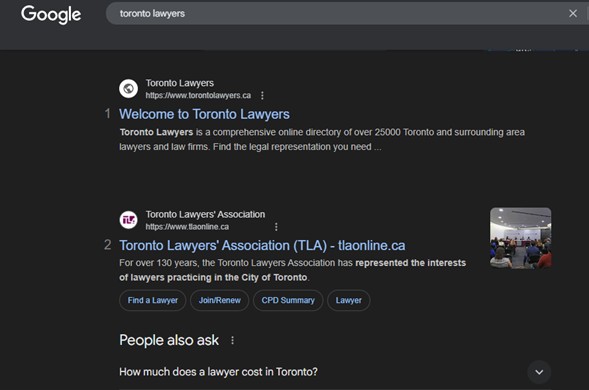The height and width of the screenshot is (390, 589).
Task: Open three-dot menu beside torontolawyers.ca URL
Action: click(262, 95)
